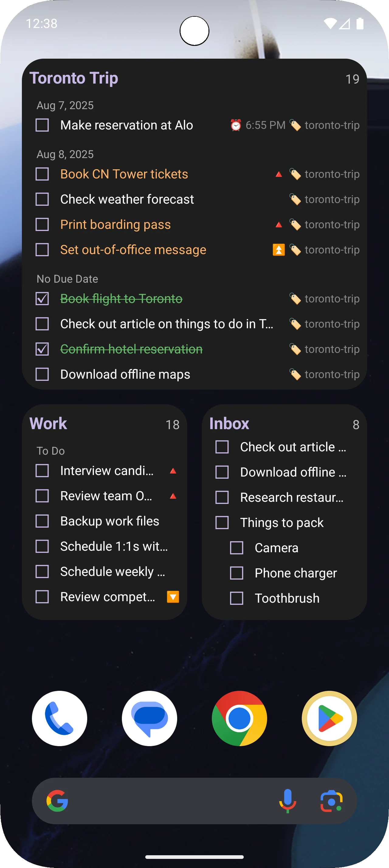Open the Chrome browser
389x868 pixels.
239,718
